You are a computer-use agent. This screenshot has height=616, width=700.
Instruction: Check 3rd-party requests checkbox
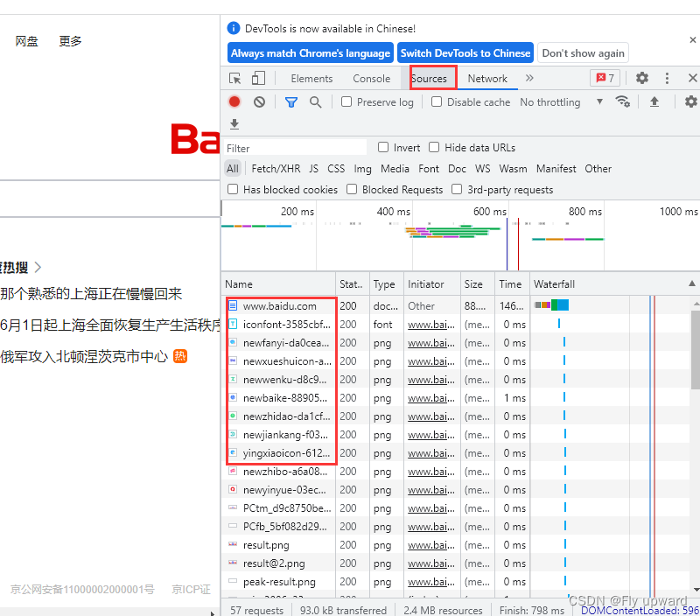(x=456, y=189)
